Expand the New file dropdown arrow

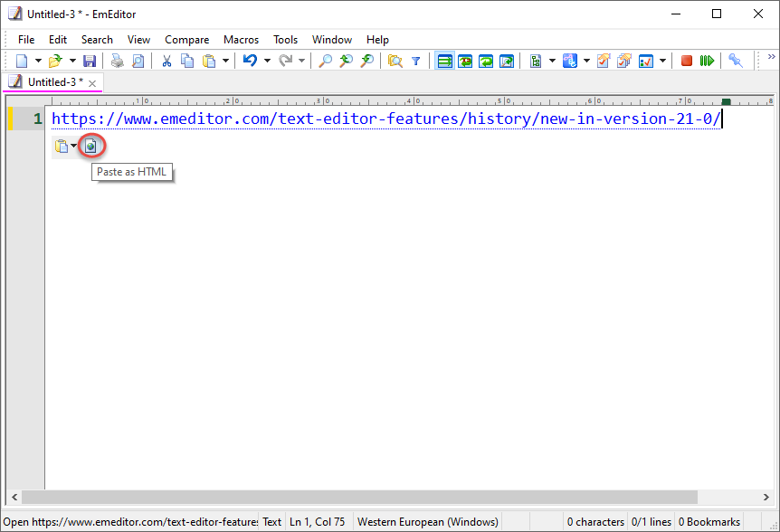click(x=38, y=61)
